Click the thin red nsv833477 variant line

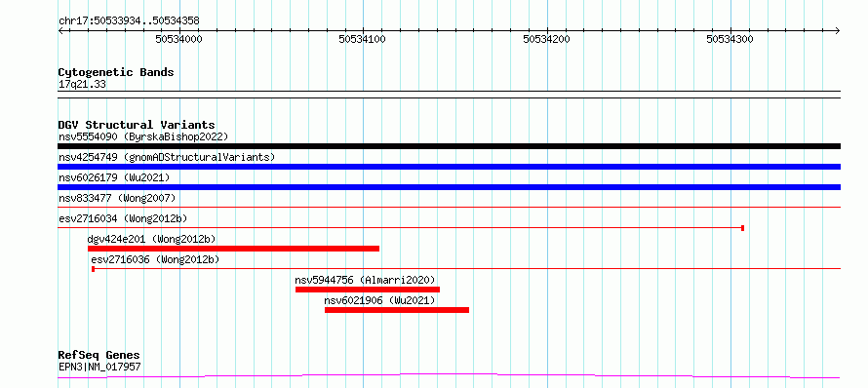(x=449, y=208)
